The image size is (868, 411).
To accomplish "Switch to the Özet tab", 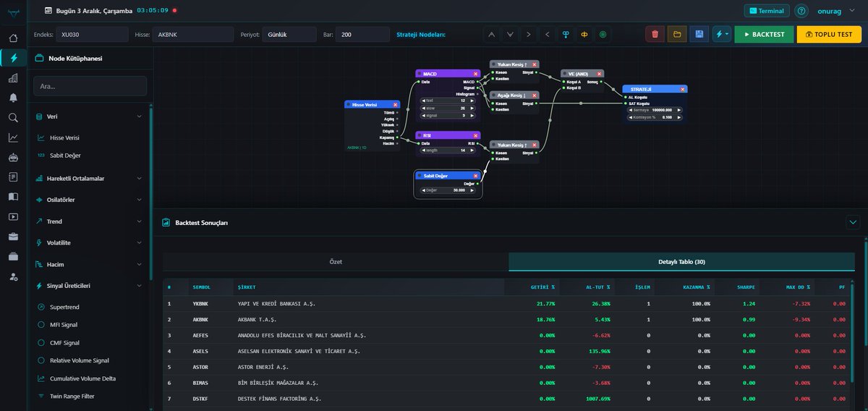I will [336, 262].
